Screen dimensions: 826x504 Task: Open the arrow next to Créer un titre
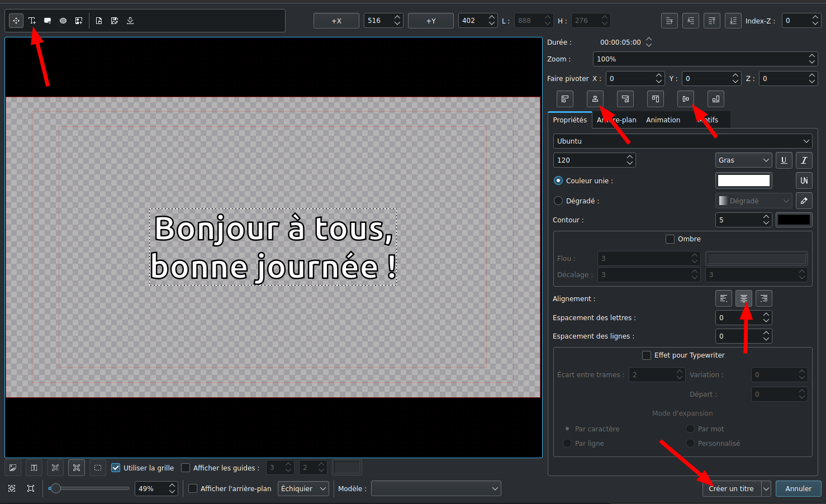click(766, 488)
